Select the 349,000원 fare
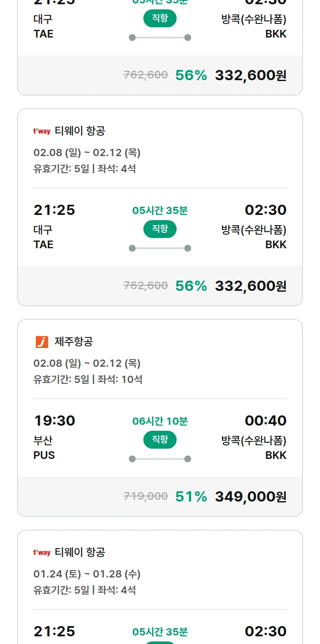This screenshot has height=644, width=320. click(x=250, y=497)
